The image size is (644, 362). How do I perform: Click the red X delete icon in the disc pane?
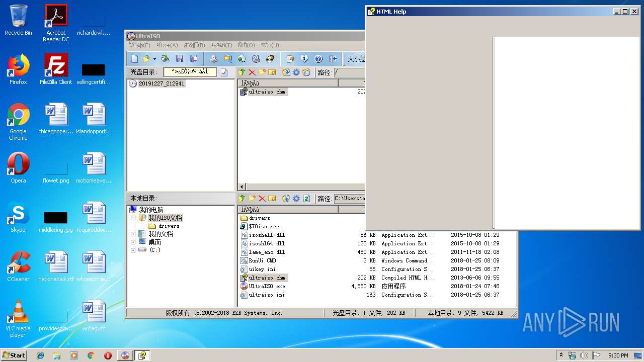click(252, 72)
